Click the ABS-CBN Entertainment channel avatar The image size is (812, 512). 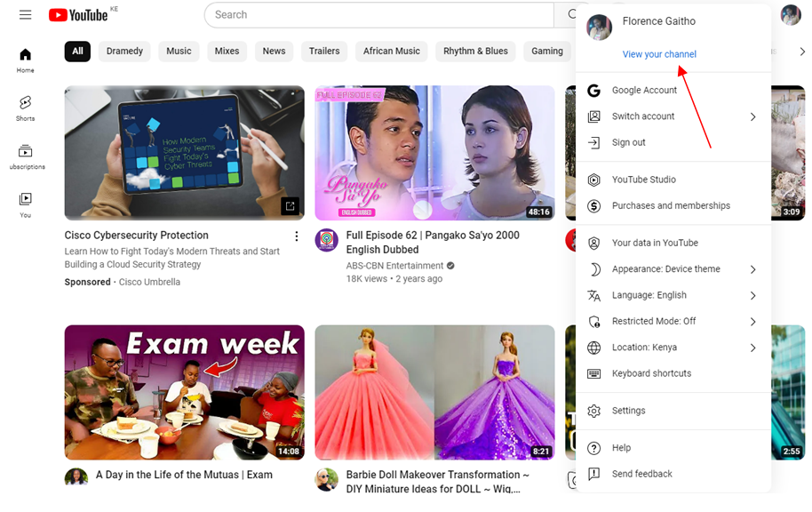327,240
